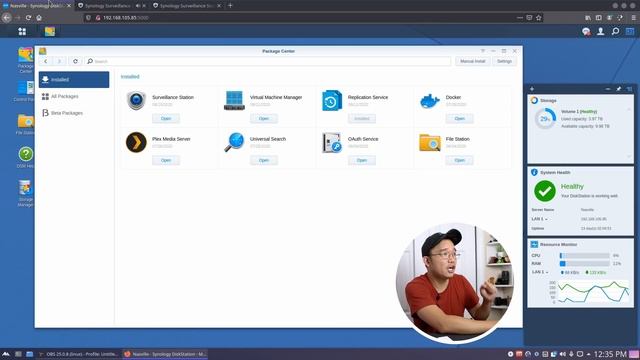Click the Healthy green checkmark status icon

(545, 191)
